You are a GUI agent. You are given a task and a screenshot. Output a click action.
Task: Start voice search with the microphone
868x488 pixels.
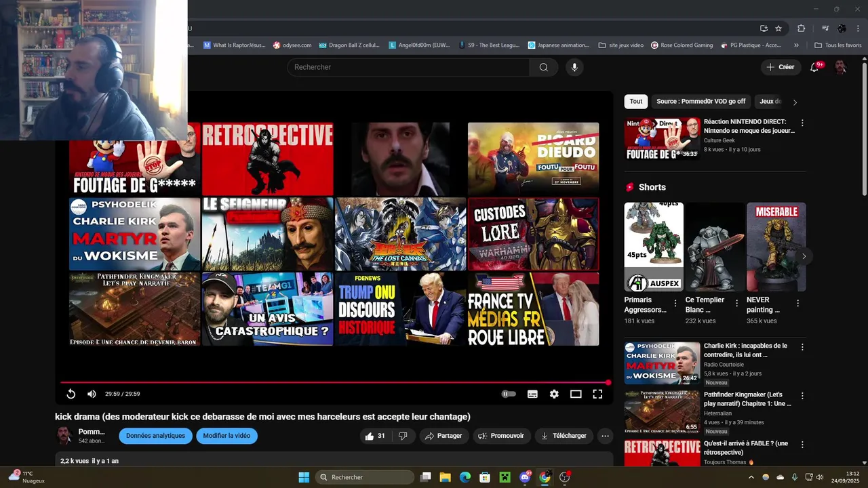click(574, 67)
